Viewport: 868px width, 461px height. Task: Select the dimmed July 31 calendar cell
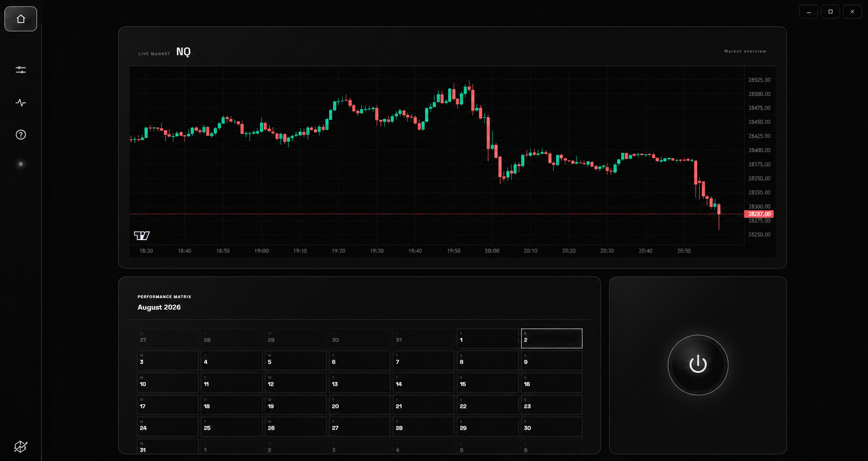point(423,338)
